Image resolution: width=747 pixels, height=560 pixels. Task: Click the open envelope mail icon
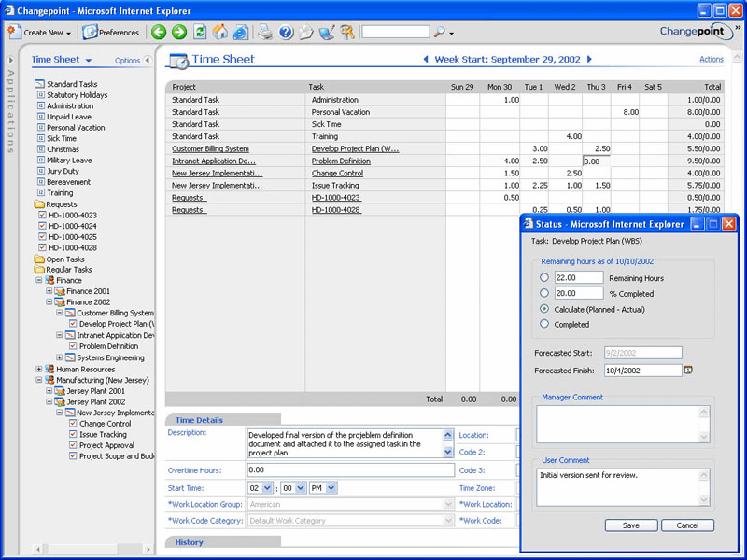tap(306, 33)
